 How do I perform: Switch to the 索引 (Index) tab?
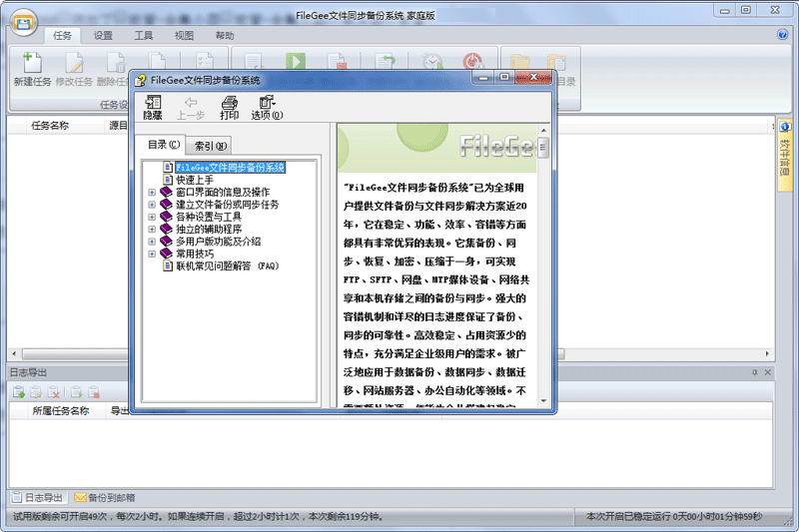(x=211, y=145)
